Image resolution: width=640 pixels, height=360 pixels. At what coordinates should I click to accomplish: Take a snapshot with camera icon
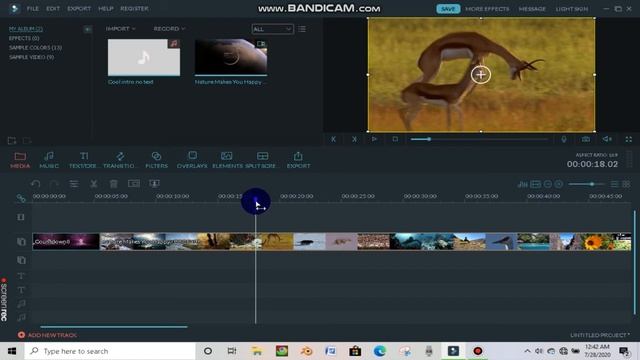click(x=586, y=139)
